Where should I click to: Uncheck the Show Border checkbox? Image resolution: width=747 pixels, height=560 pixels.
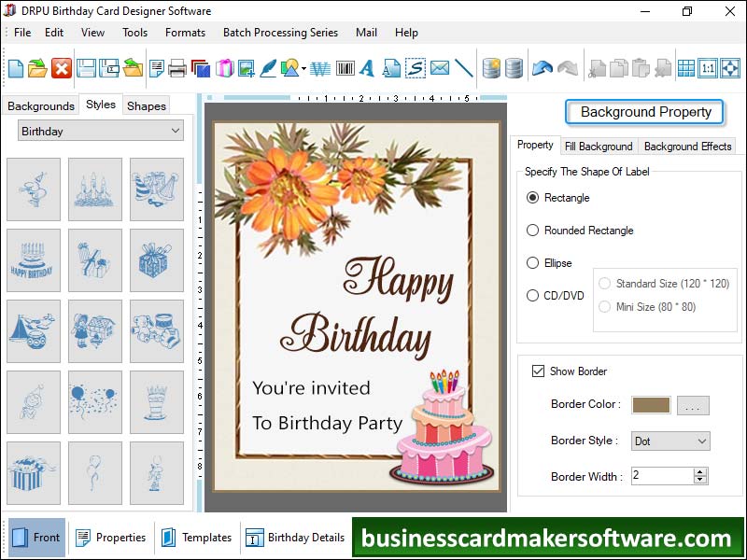(539, 371)
